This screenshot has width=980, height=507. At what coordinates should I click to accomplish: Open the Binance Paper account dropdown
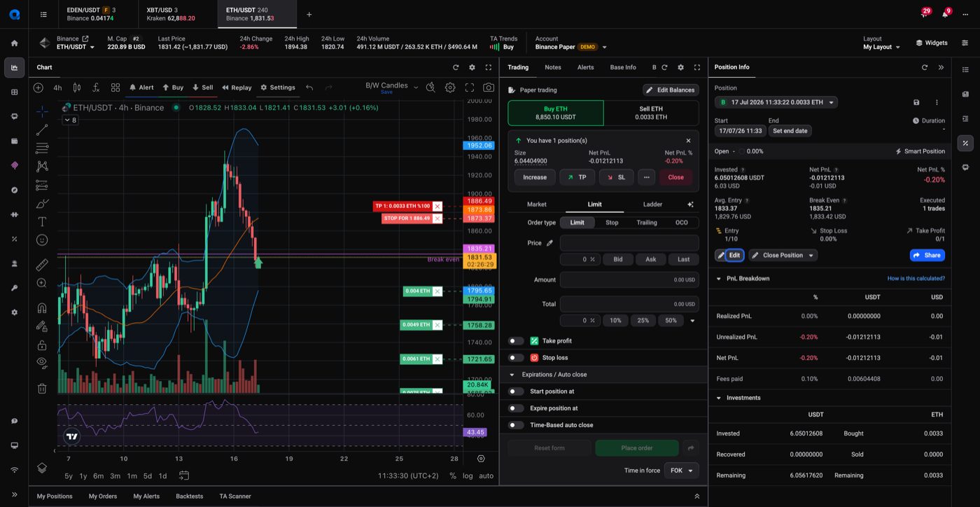pyautogui.click(x=571, y=47)
